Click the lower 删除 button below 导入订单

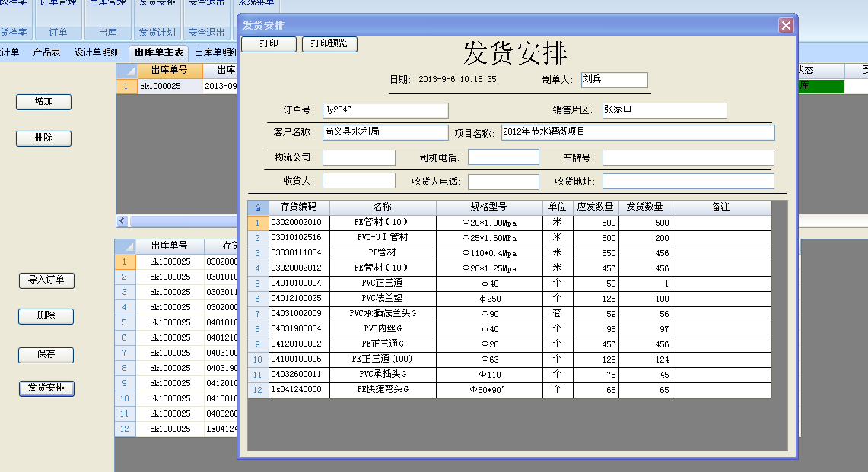(46, 316)
